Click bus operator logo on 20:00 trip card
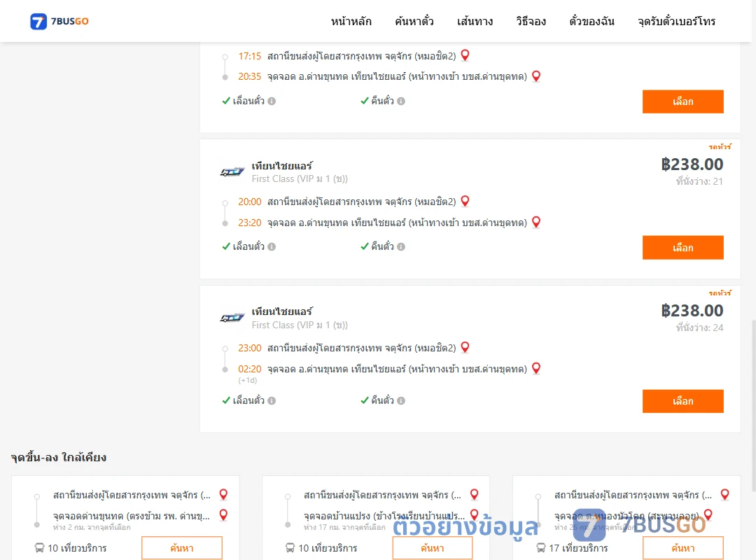 [x=232, y=171]
